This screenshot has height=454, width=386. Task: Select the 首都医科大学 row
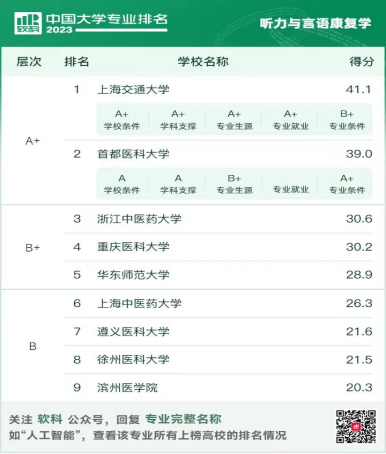point(218,154)
